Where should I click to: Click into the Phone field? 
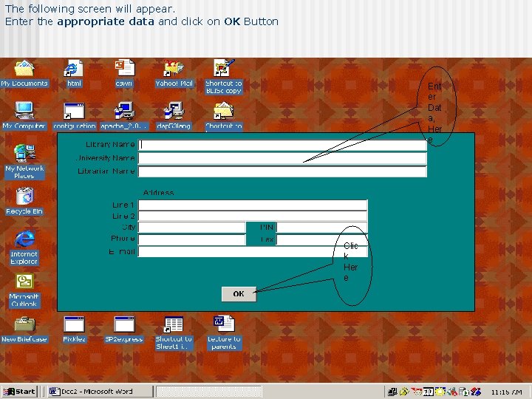click(x=191, y=239)
